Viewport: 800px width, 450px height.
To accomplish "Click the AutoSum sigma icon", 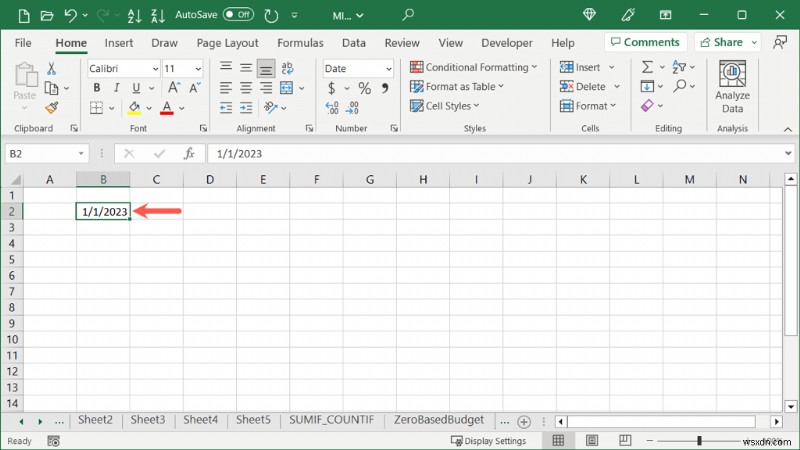I will [x=647, y=67].
